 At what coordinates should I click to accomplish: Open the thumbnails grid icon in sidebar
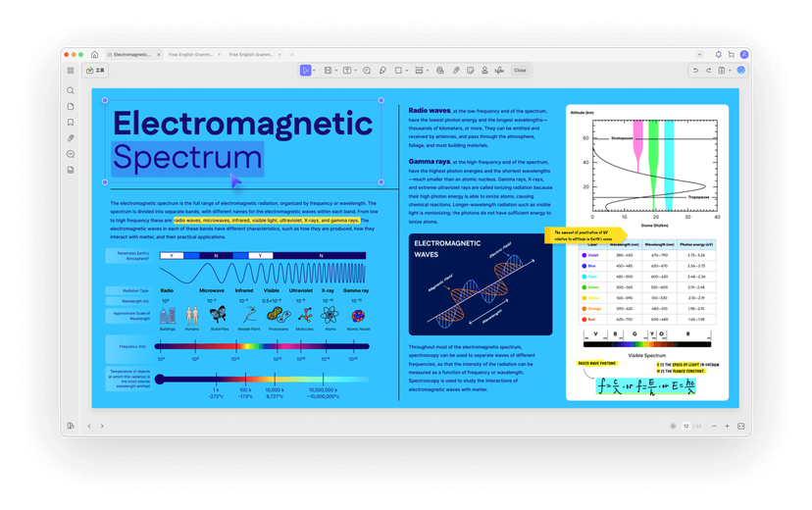[71, 71]
